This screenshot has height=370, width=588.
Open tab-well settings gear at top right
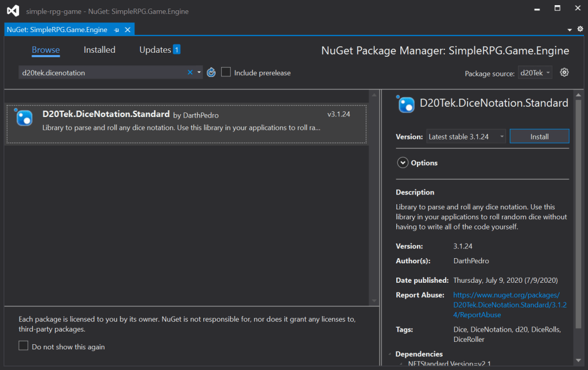tap(580, 29)
